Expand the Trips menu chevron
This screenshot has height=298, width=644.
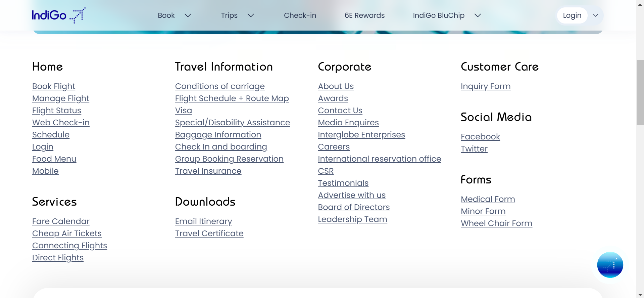coord(251,15)
